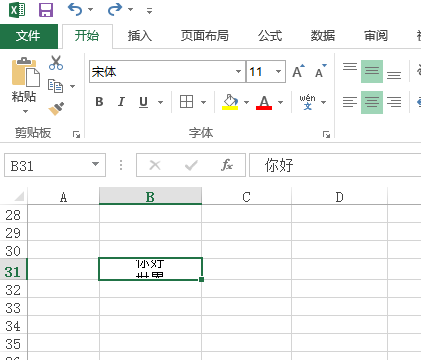The image size is (421, 360).
Task: Apply the red font color
Action: point(264,102)
